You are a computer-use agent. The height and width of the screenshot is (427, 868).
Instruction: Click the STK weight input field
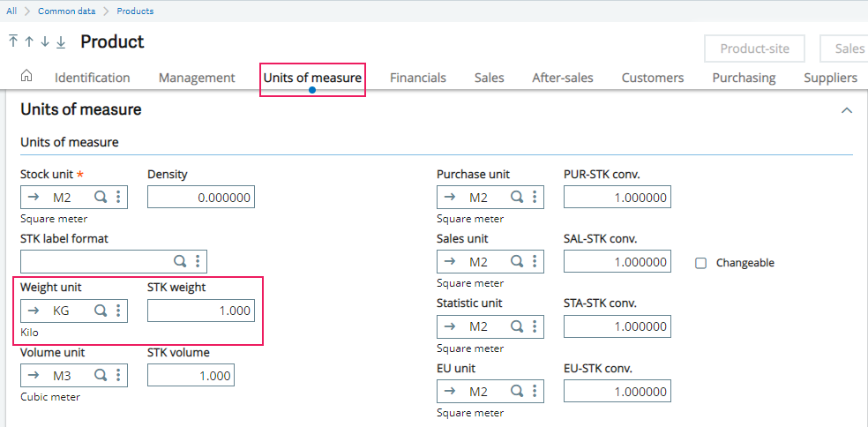pyautogui.click(x=200, y=311)
